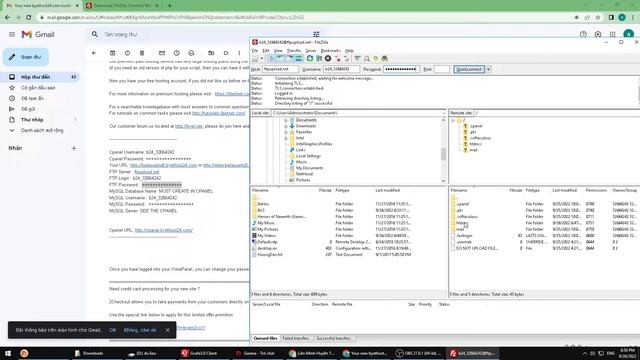Toggle remote directory tree display

coord(289,59)
